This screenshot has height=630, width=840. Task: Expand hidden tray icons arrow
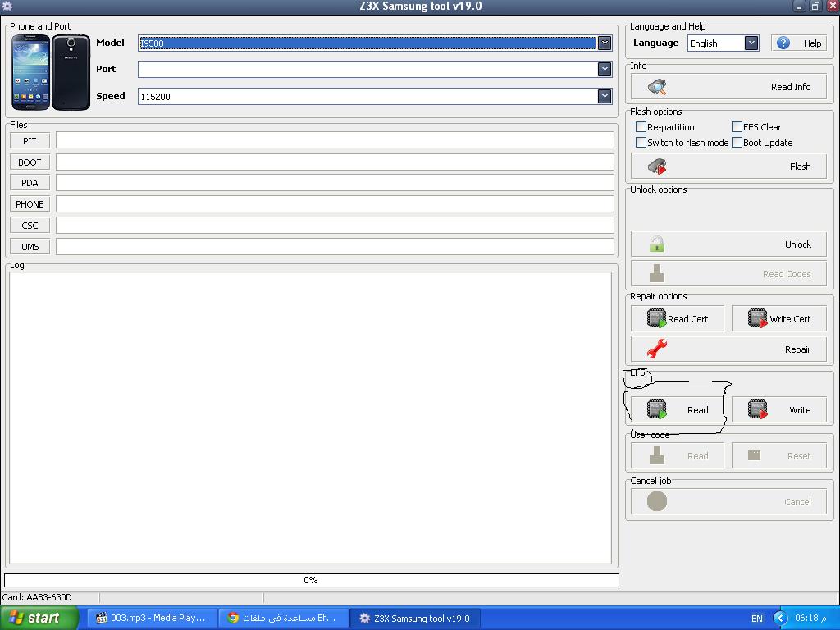coord(780,619)
